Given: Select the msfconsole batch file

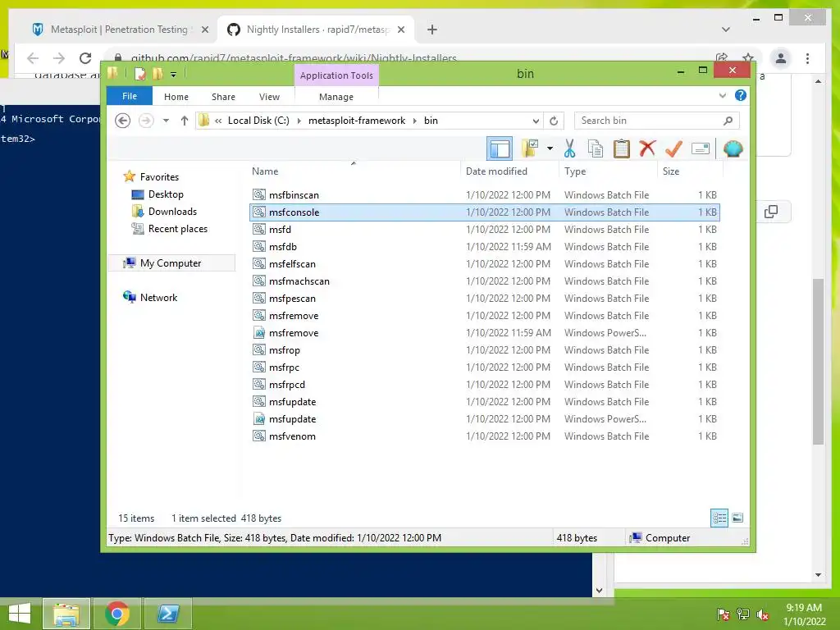Looking at the screenshot, I should pos(484,212).
